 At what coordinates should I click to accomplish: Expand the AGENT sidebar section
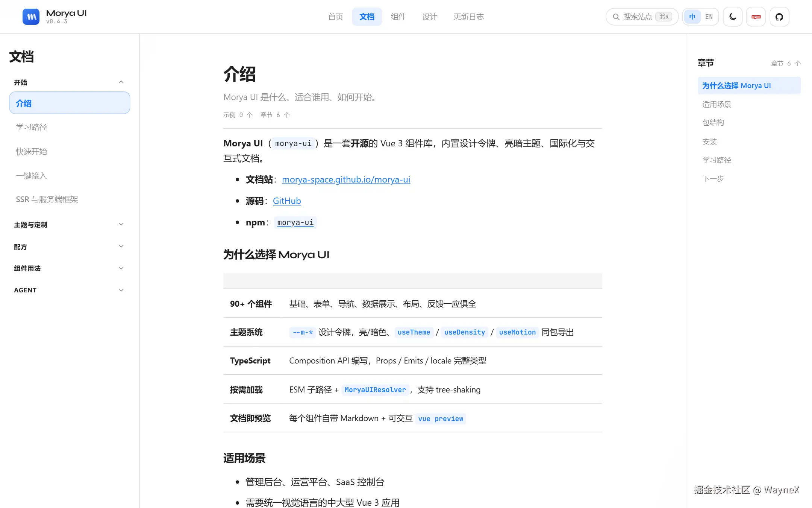[69, 290]
